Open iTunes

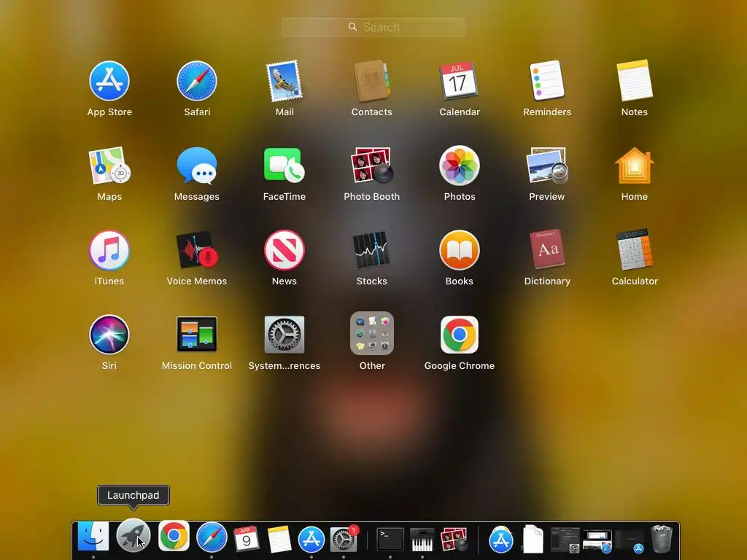pos(109,250)
